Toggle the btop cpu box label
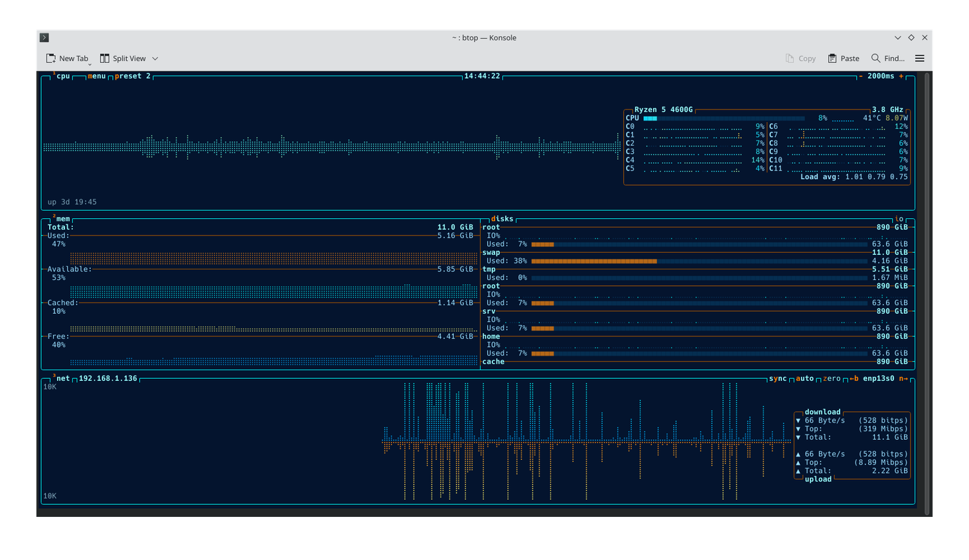The width and height of the screenshot is (969, 560). [x=63, y=76]
